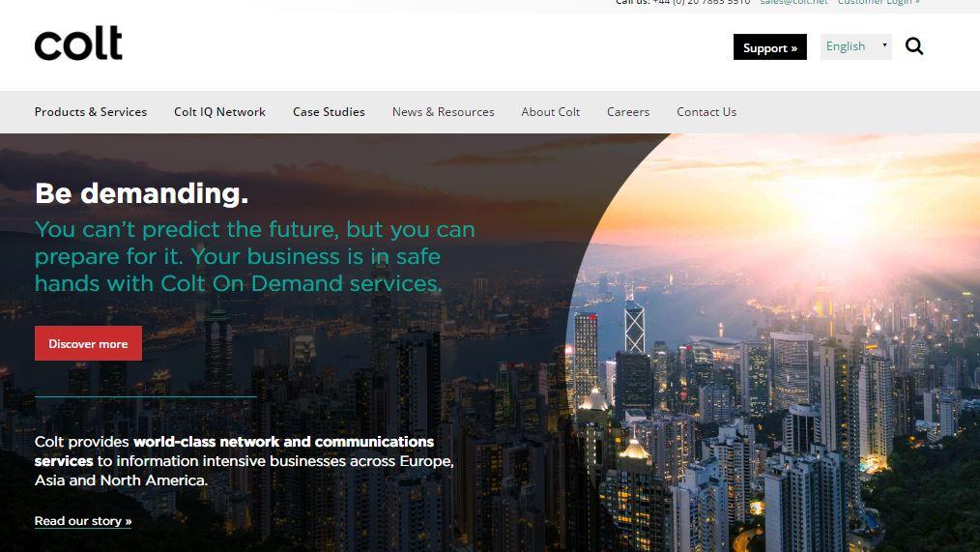
Task: Open the Careers page
Action: click(628, 112)
